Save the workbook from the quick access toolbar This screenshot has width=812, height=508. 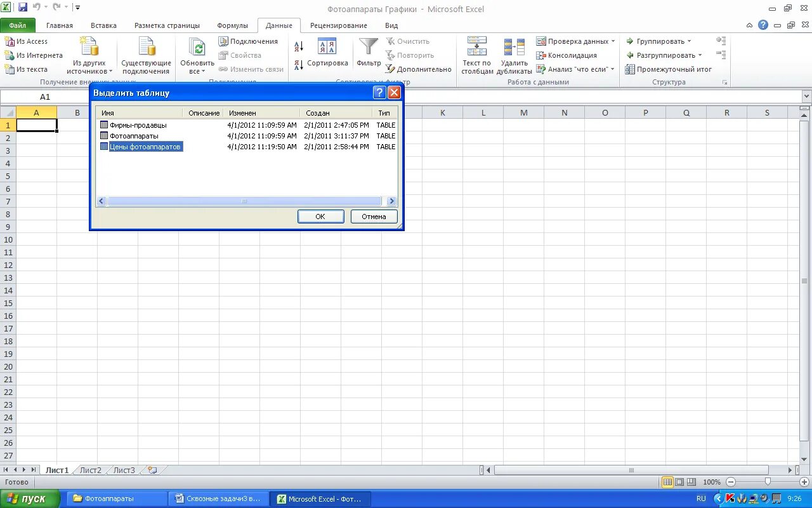pyautogui.click(x=23, y=8)
